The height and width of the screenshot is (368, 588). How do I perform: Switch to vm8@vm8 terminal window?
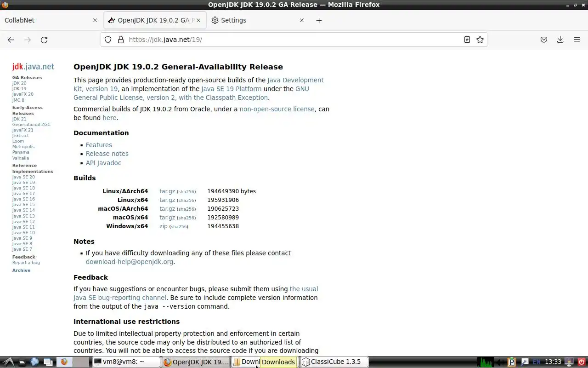click(126, 362)
